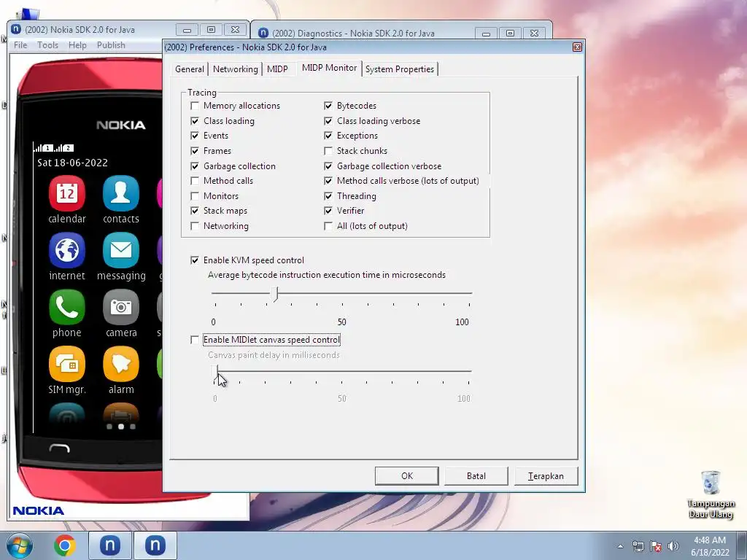The width and height of the screenshot is (747, 560).
Task: Open the camera app icon
Action: click(120, 307)
